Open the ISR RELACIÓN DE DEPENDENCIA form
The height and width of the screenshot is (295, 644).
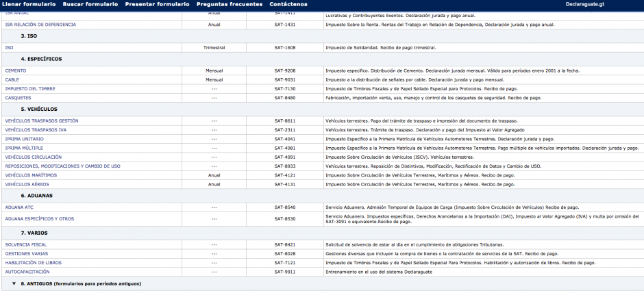(40, 25)
